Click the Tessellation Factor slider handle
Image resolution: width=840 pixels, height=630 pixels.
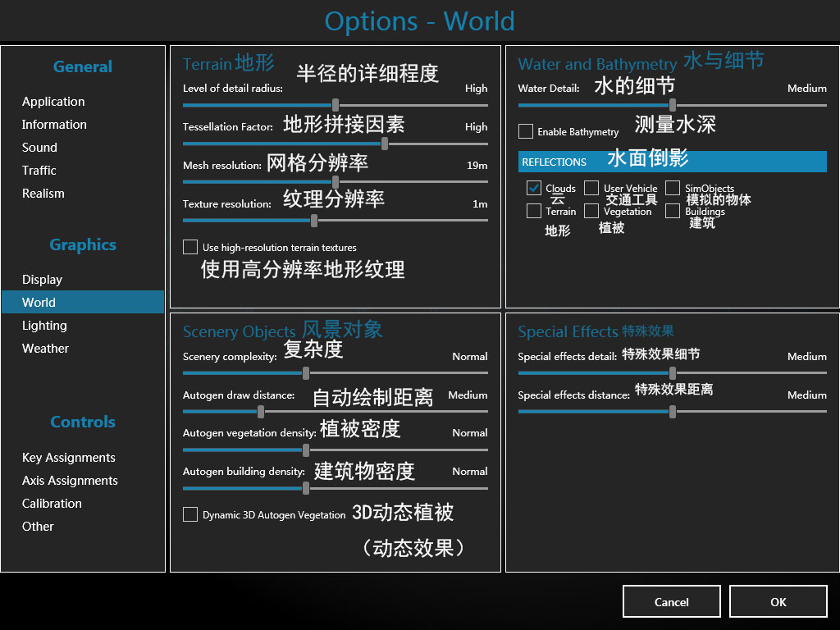pyautogui.click(x=385, y=144)
